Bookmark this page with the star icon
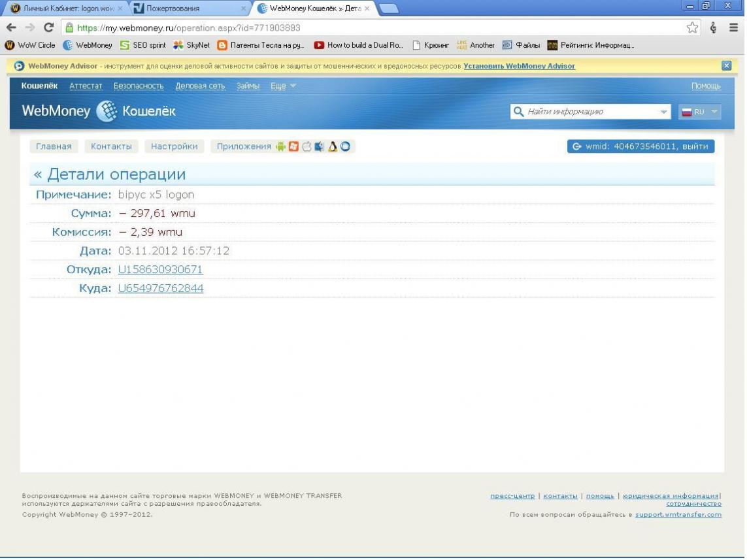This screenshot has width=747, height=560. pos(692,28)
